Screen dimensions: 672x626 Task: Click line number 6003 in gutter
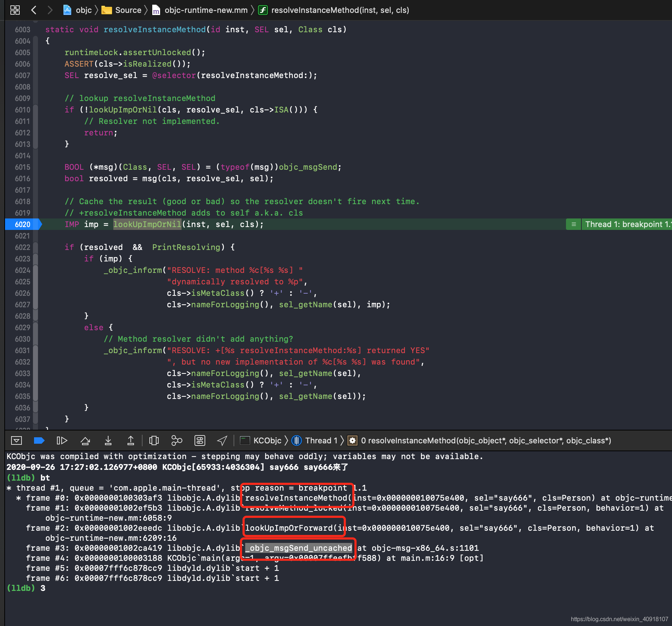[x=23, y=29]
